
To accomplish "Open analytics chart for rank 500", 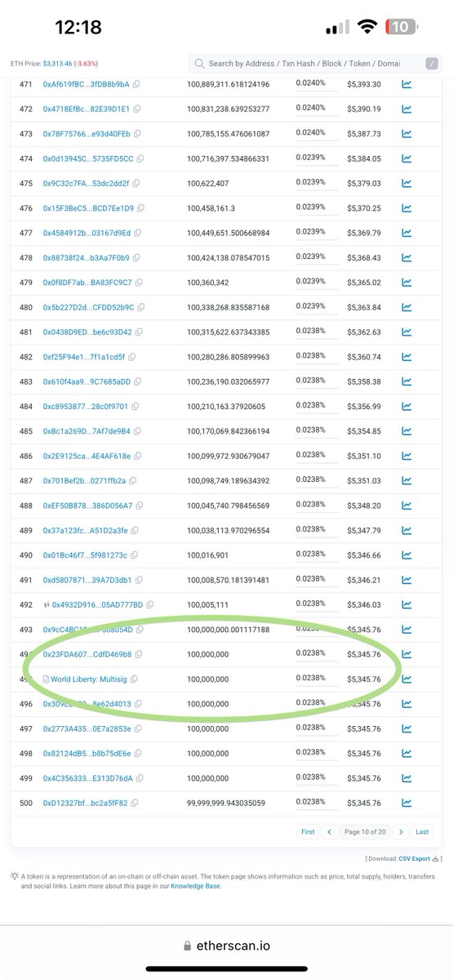I will 406,803.
